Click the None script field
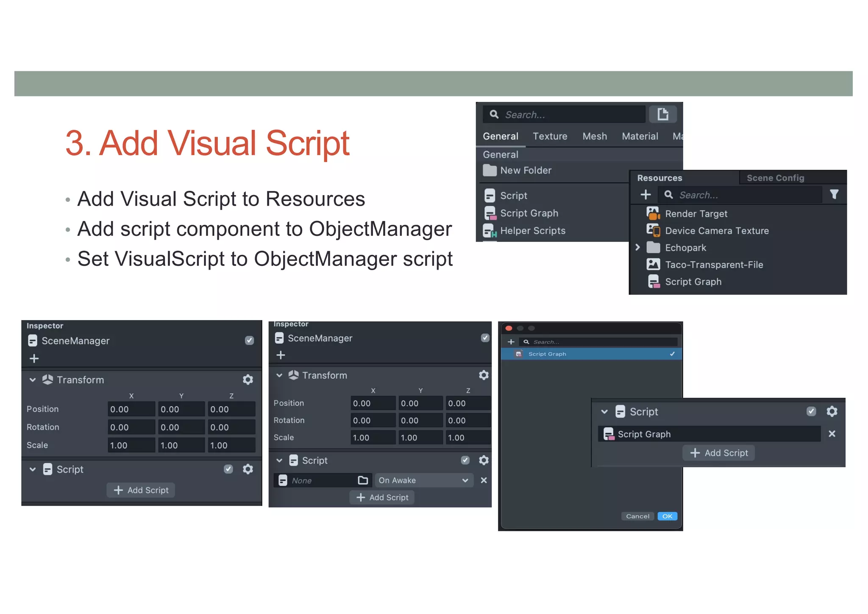This screenshot has height=614, width=868. click(323, 480)
